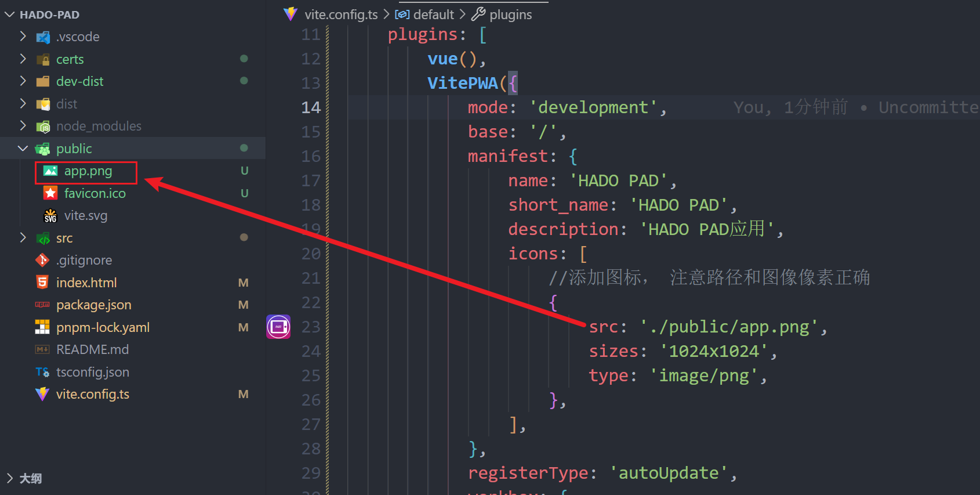
Task: Click the certs folder lock icon
Action: point(43,59)
